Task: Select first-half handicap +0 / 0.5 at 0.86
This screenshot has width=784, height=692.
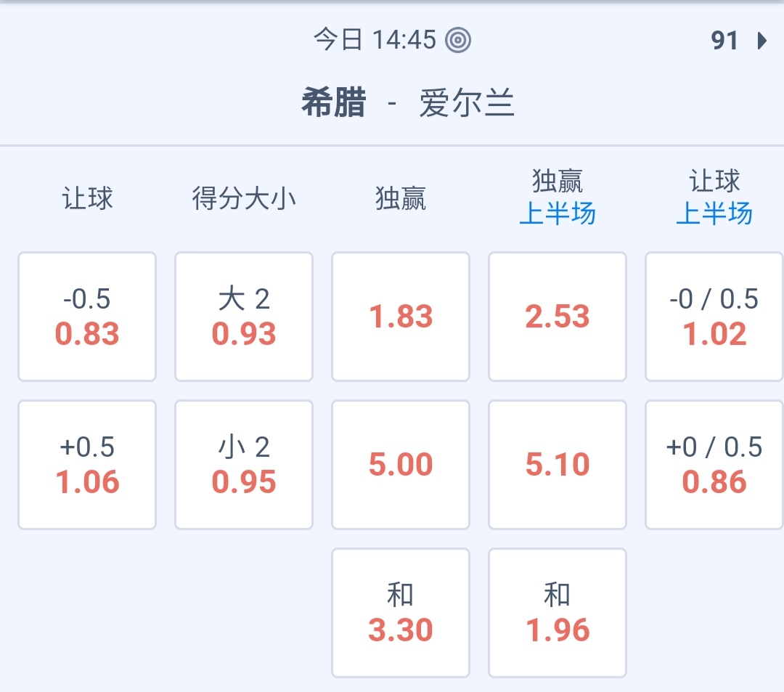Action: coord(714,465)
